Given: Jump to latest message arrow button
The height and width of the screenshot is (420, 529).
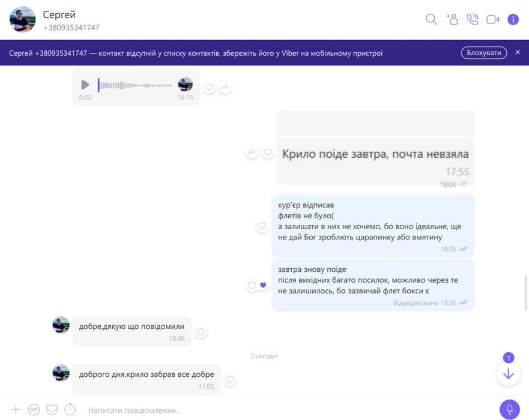Looking at the screenshot, I should pos(509,373).
